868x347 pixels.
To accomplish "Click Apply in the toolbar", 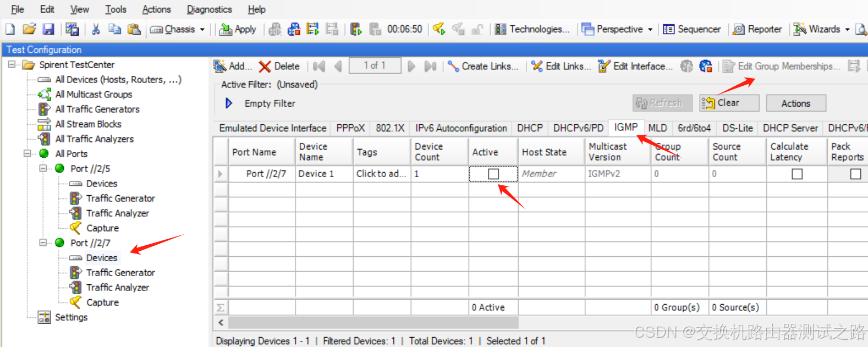I will (238, 29).
